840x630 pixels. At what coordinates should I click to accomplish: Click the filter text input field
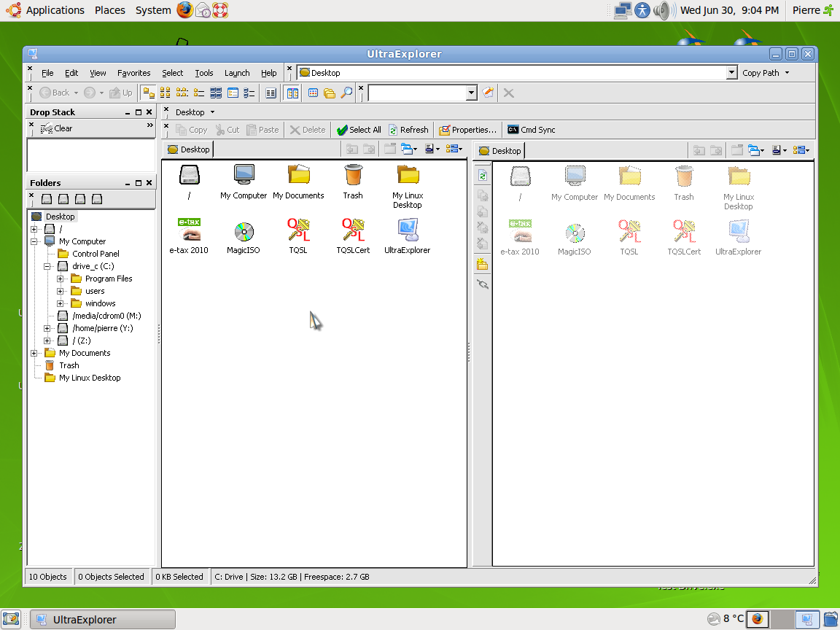tap(416, 93)
